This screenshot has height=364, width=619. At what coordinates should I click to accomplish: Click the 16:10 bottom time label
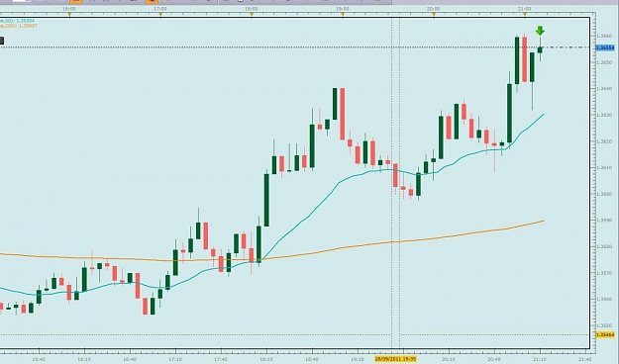84,359
